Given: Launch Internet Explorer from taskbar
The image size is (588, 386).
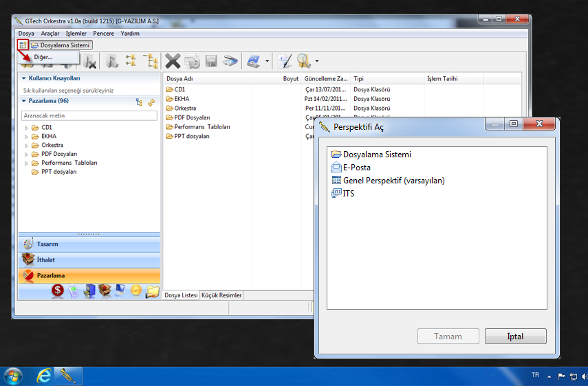Looking at the screenshot, I should (45, 376).
